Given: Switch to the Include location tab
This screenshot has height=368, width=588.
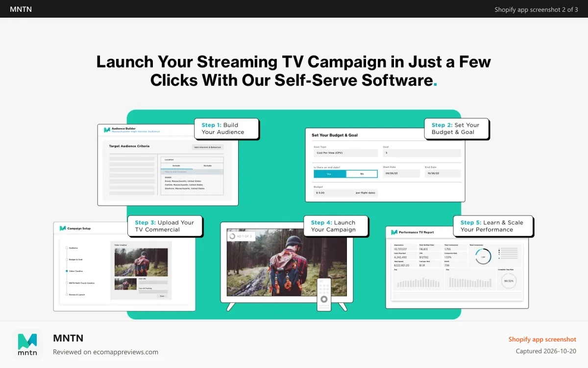Looking at the screenshot, I should point(176,166).
